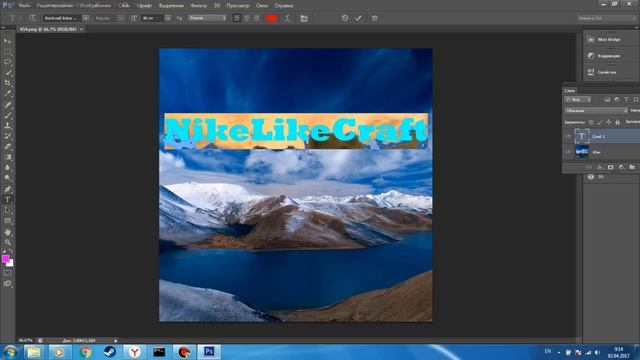
Task: Toggle text orientation button
Action: point(32,18)
